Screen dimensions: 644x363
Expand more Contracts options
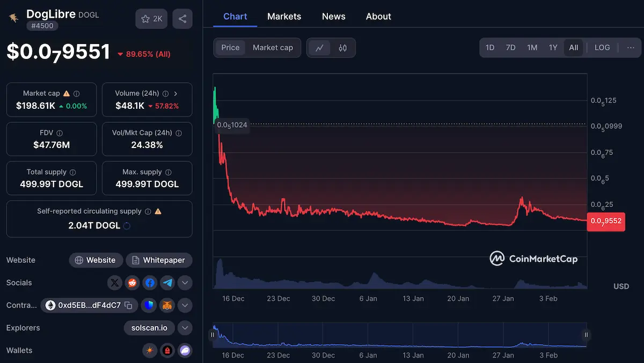pyautogui.click(x=185, y=306)
